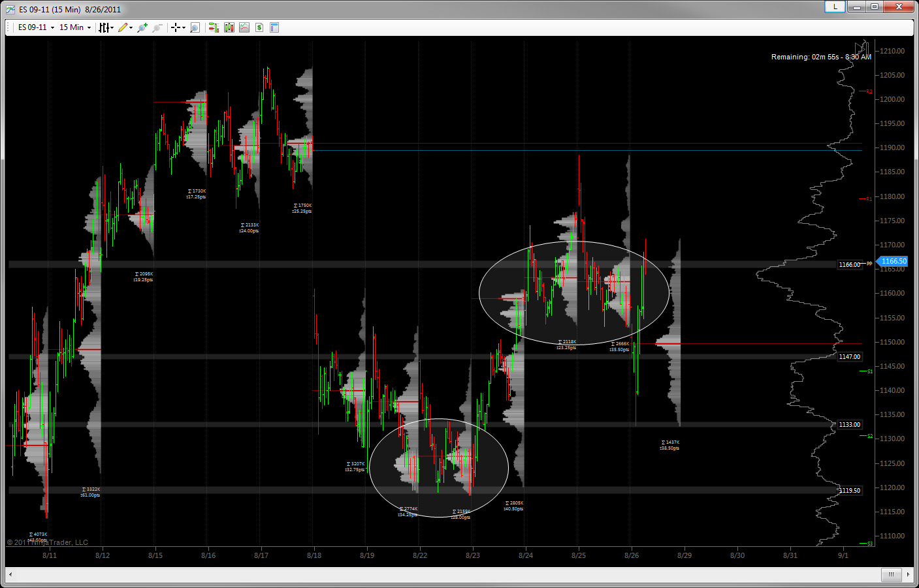Click the blue 1166.50 current price marker
Screen dimensions: 919x588
point(894,261)
